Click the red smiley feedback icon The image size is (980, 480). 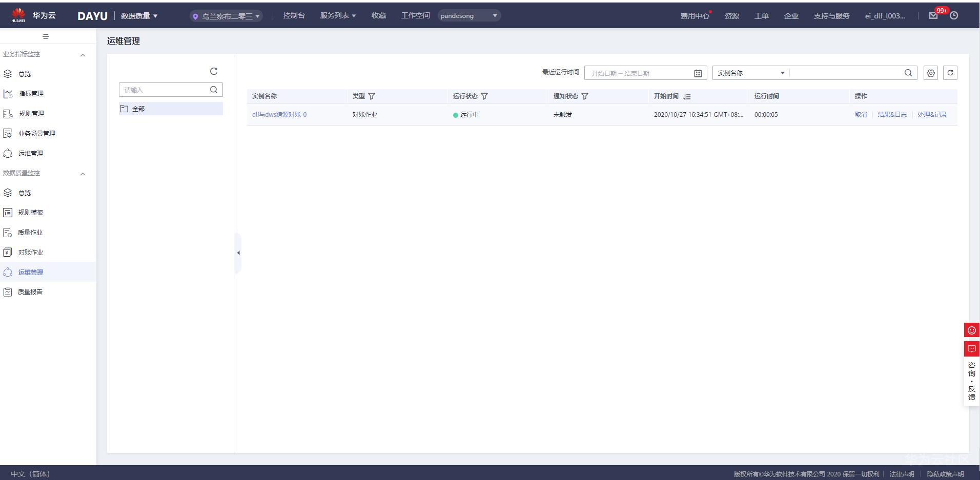972,330
